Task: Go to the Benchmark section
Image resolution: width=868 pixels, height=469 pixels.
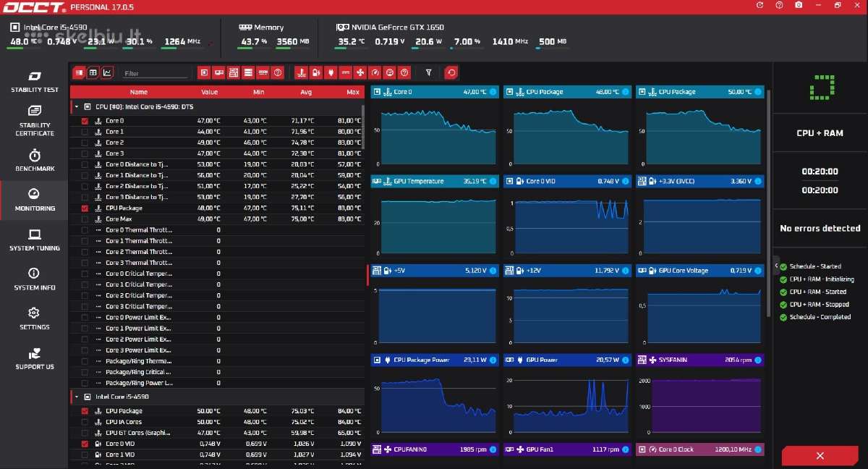Action: (x=35, y=161)
